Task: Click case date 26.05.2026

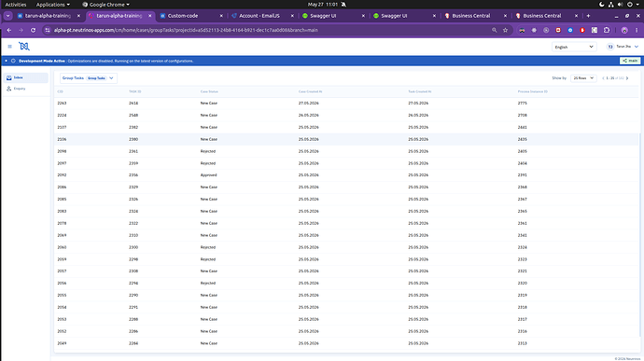Action: coord(308,116)
